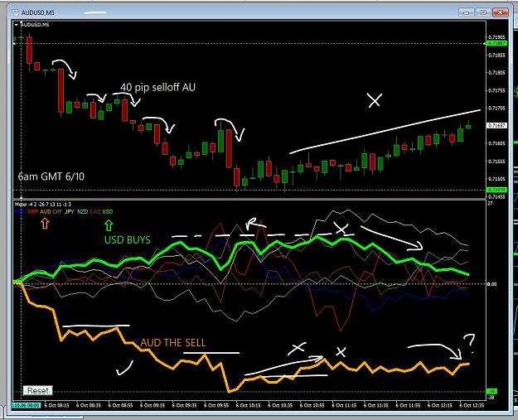
Task: Click the highlighted cyan start time on axis
Action: (x=26, y=405)
